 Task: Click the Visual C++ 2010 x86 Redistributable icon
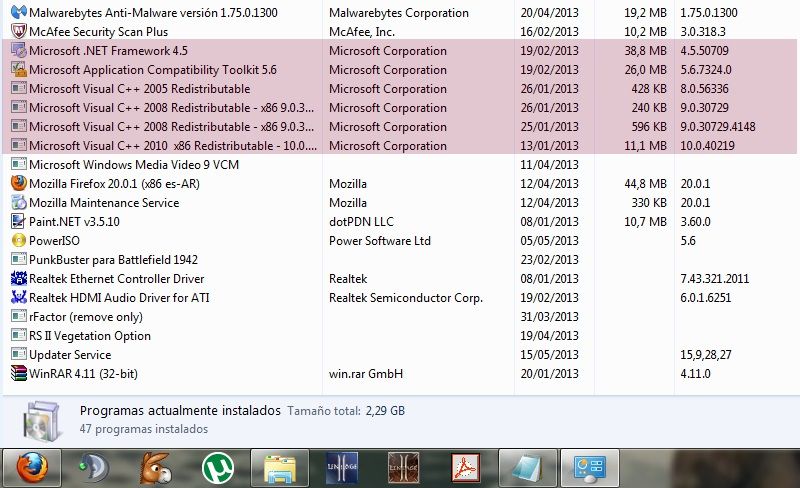tap(19, 145)
